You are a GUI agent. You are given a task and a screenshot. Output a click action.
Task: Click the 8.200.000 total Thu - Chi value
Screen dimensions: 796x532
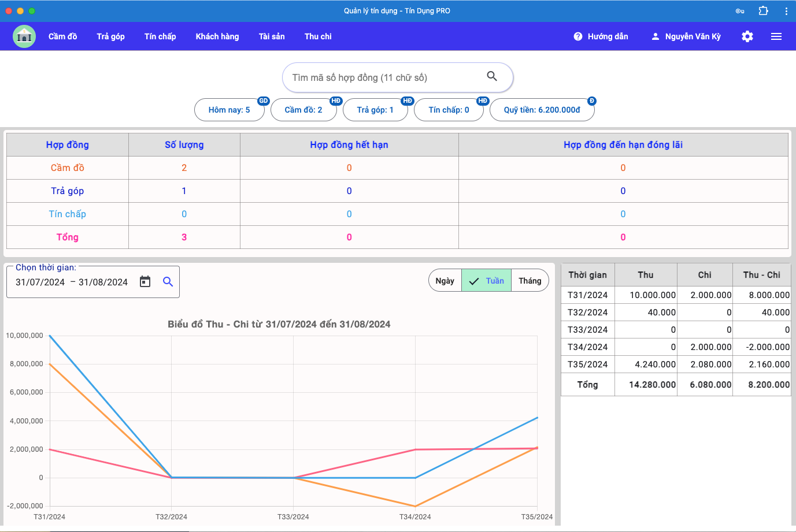point(769,384)
